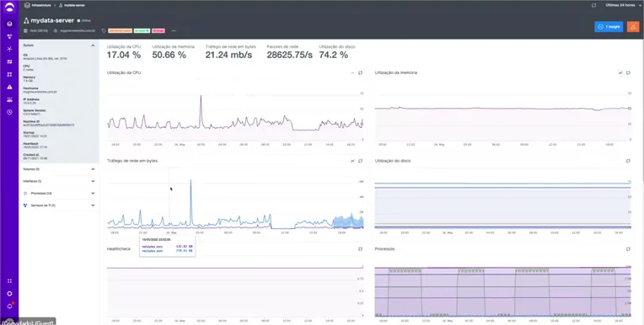Click the Machine ID value in System panel
The width and height of the screenshot is (644, 325).
pos(48,125)
